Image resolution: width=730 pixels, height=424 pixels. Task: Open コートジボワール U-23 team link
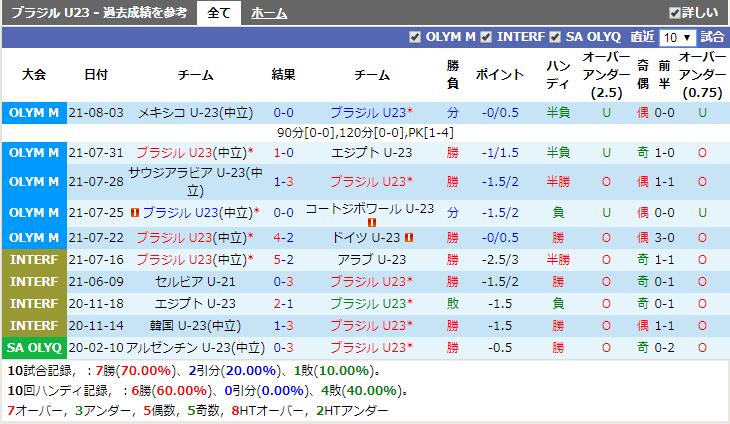(x=370, y=209)
